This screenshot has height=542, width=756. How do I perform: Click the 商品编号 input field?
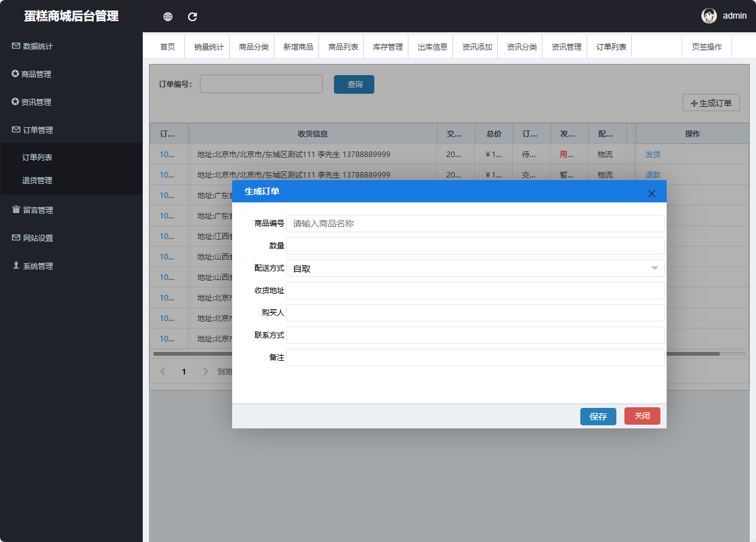click(x=475, y=224)
